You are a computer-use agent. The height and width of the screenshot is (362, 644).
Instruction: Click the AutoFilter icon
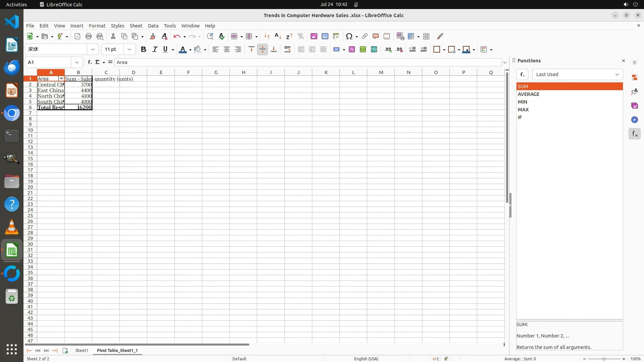[301, 36]
